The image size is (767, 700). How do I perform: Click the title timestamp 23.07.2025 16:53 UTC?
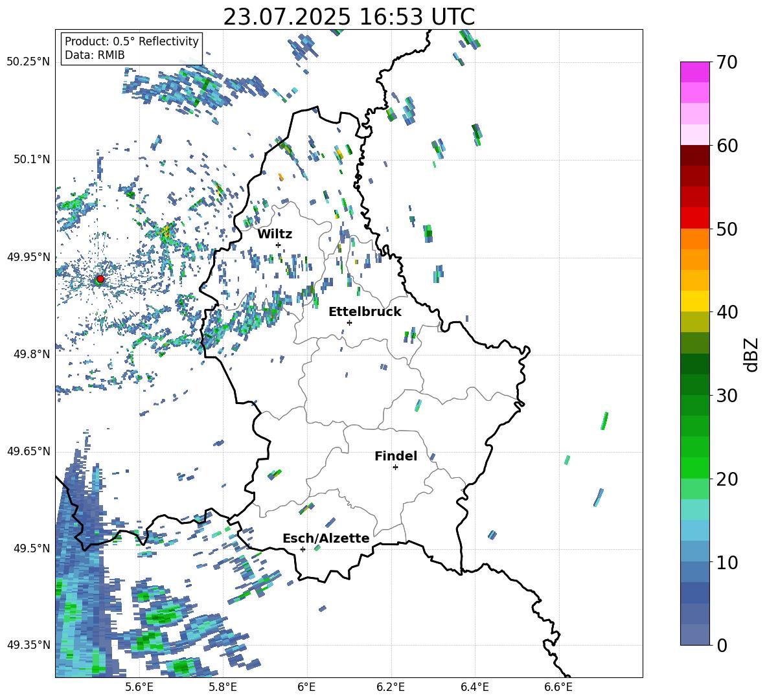pos(349,17)
